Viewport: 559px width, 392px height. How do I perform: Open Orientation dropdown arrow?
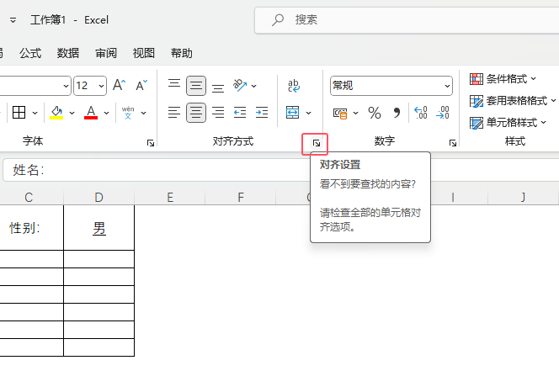click(254, 86)
